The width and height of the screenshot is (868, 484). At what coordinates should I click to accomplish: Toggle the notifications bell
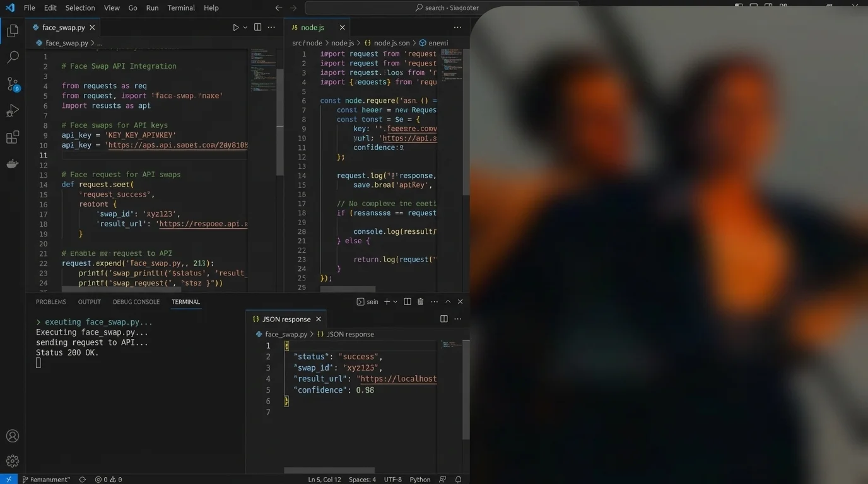point(458,480)
